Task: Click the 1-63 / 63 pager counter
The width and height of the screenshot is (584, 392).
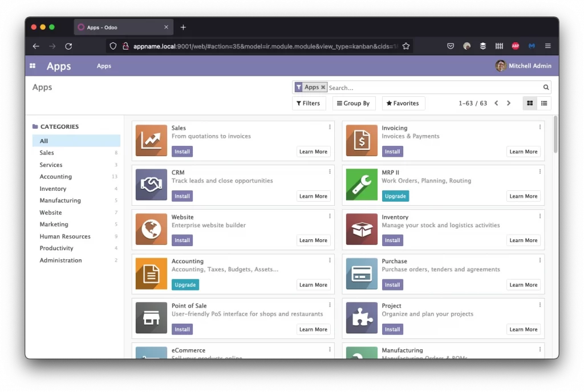Action: pyautogui.click(x=473, y=103)
